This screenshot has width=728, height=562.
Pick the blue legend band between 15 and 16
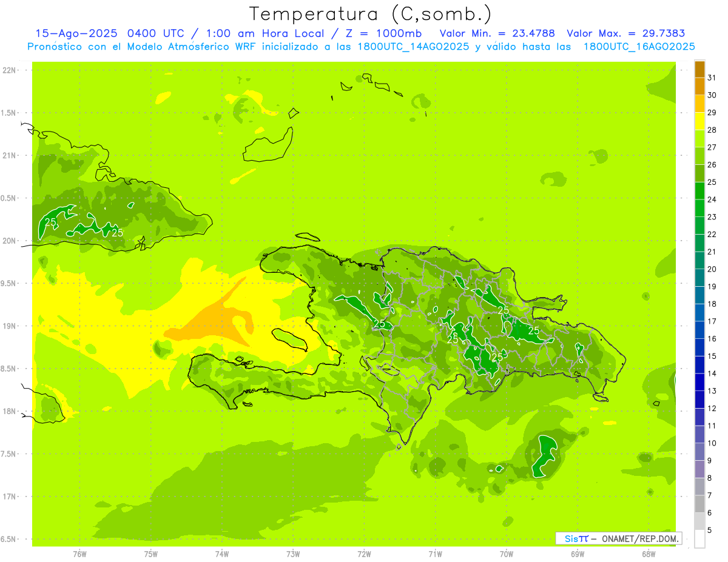tap(699, 347)
